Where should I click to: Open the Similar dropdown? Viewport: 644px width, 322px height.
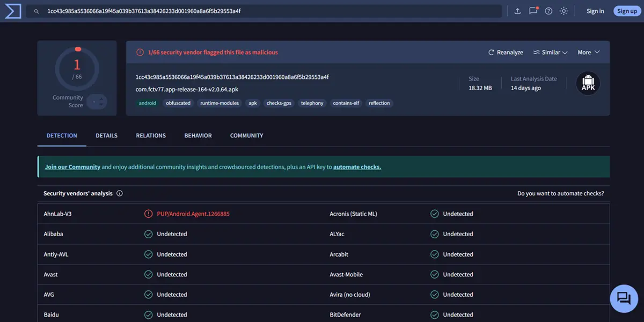point(550,52)
